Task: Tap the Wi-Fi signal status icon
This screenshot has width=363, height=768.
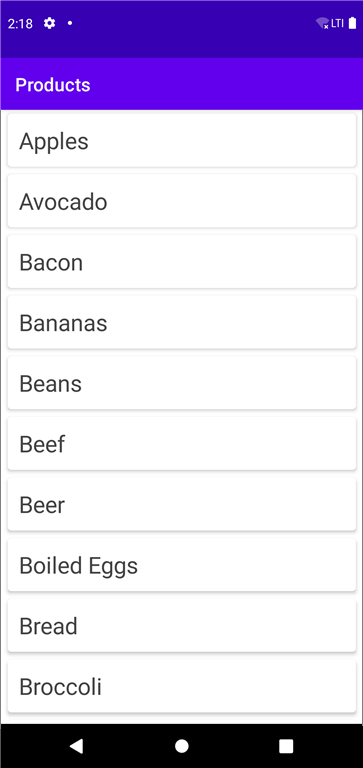Action: (x=322, y=23)
